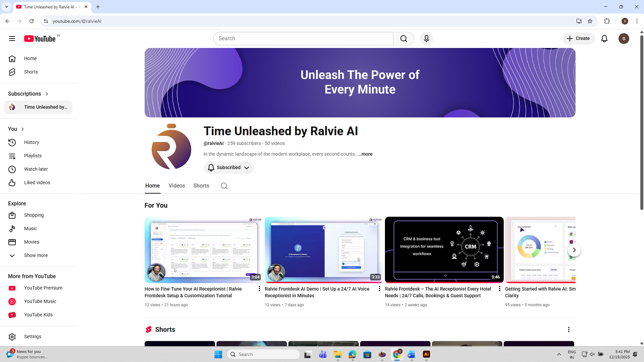The height and width of the screenshot is (362, 644).
Task: Open watch History
Action: pos(38,142)
